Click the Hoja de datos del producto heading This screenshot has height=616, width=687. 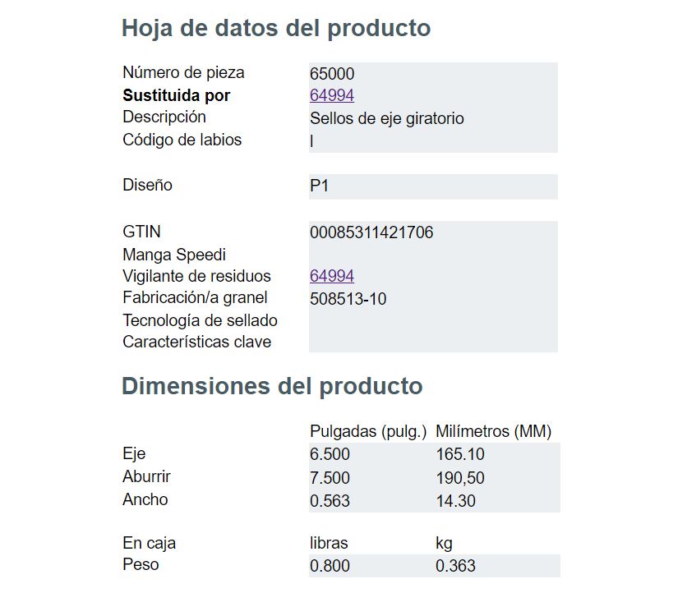(276, 29)
